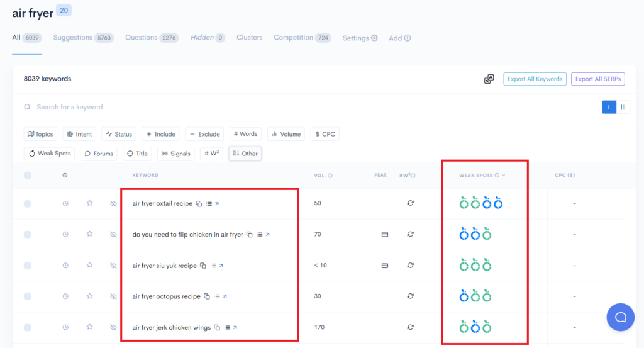Open the chat support bubble
The height and width of the screenshot is (348, 644).
621,317
